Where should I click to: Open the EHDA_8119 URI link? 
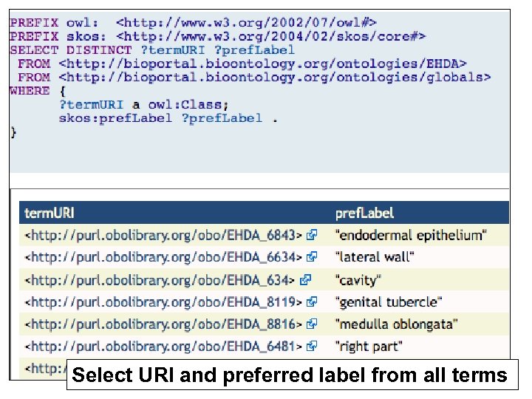pyautogui.click(x=164, y=302)
